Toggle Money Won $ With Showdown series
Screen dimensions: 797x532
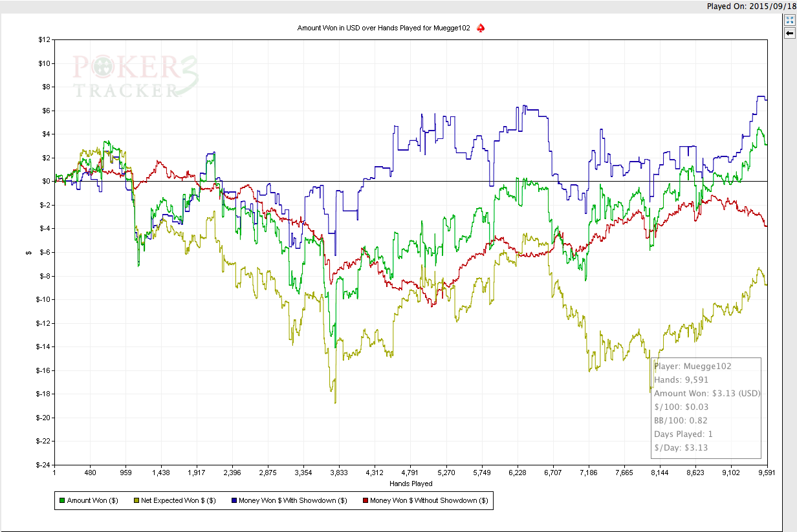coord(289,500)
